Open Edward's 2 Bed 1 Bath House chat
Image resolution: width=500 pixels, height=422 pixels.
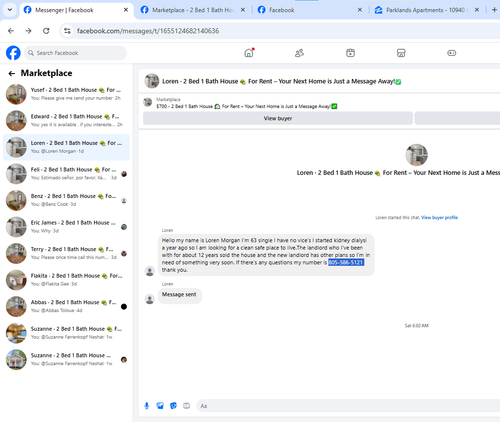point(66,120)
